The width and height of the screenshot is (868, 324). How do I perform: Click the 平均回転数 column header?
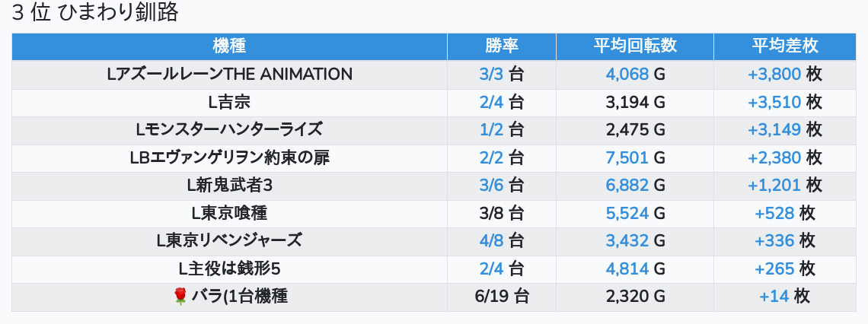[x=635, y=46]
